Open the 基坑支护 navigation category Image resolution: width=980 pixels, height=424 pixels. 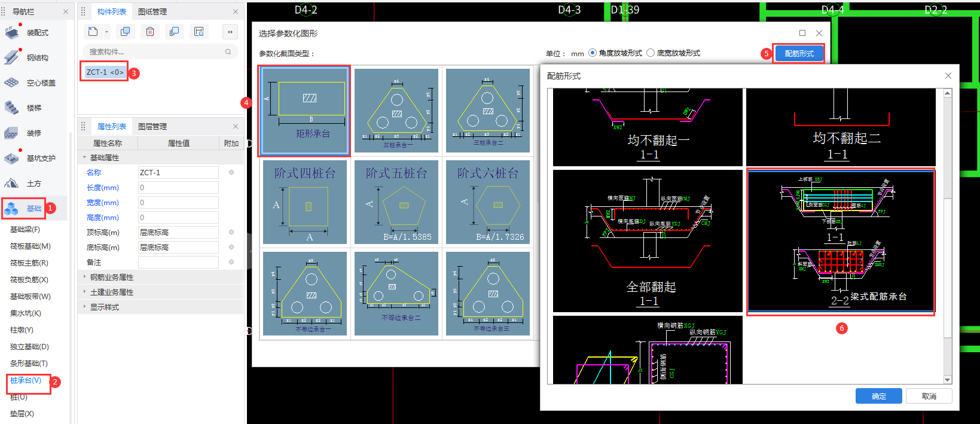click(30, 158)
